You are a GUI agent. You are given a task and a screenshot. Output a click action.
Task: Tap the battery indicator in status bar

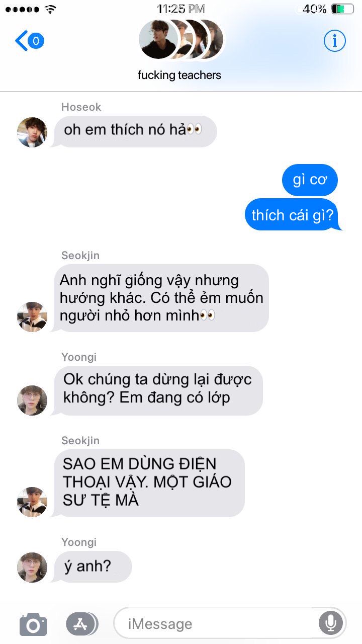[343, 9]
